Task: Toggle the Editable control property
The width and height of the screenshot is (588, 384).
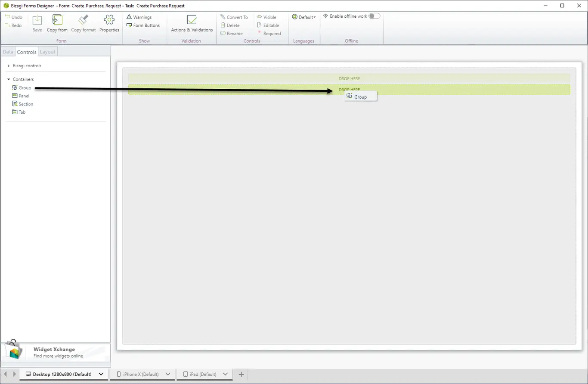Action: coord(268,25)
